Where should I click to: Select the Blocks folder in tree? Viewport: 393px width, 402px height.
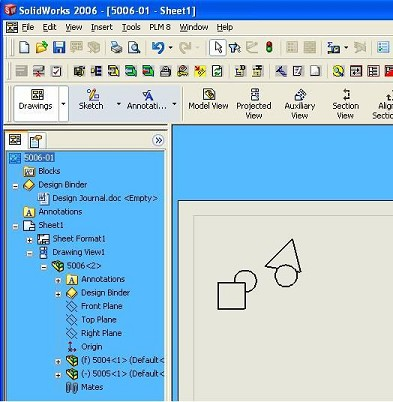point(49,171)
